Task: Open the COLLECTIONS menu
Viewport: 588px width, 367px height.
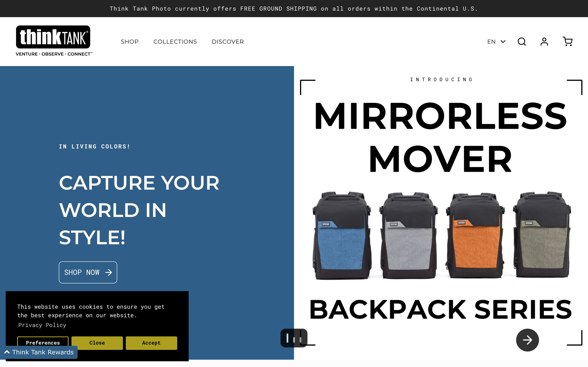Action: pyautogui.click(x=175, y=42)
